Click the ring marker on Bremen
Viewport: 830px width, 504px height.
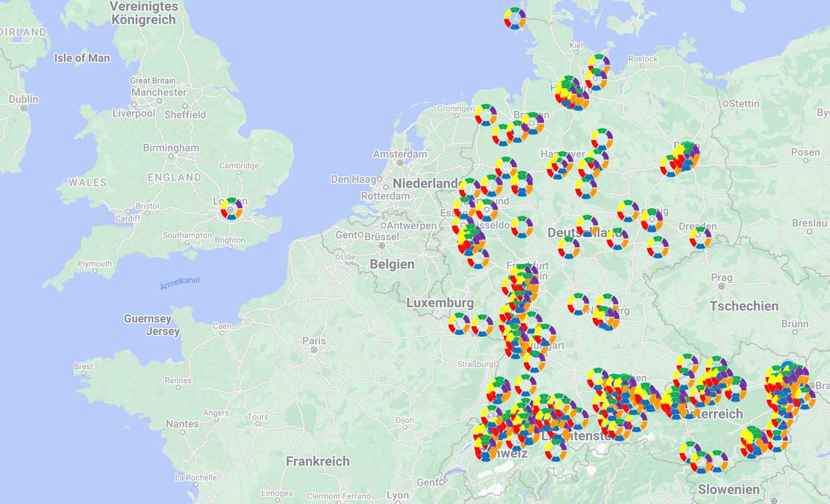(x=532, y=123)
